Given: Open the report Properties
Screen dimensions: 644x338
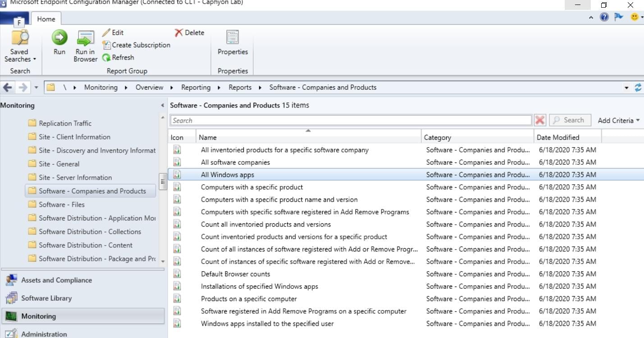Looking at the screenshot, I should coord(232,43).
